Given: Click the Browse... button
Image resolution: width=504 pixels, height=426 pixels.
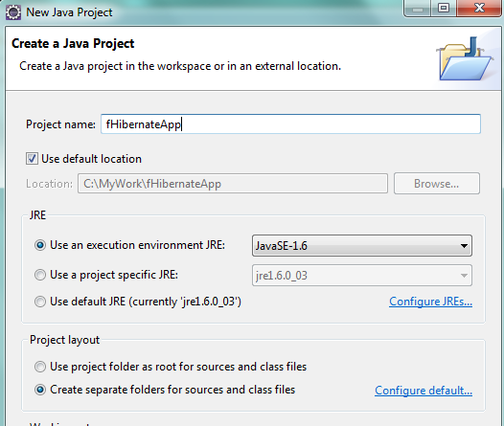Looking at the screenshot, I should pyautogui.click(x=437, y=184).
